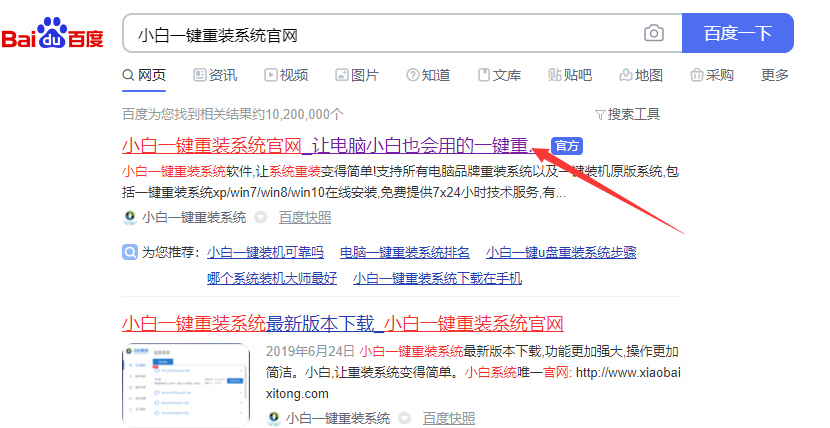The width and height of the screenshot is (830, 428).
Task: Click the camera image search icon
Action: (x=653, y=34)
